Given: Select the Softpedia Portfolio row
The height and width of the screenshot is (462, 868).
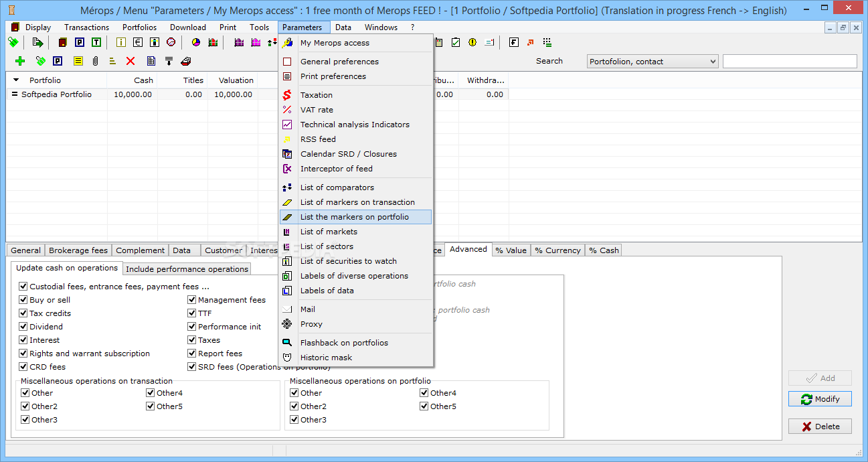Looking at the screenshot, I should click(258, 94).
